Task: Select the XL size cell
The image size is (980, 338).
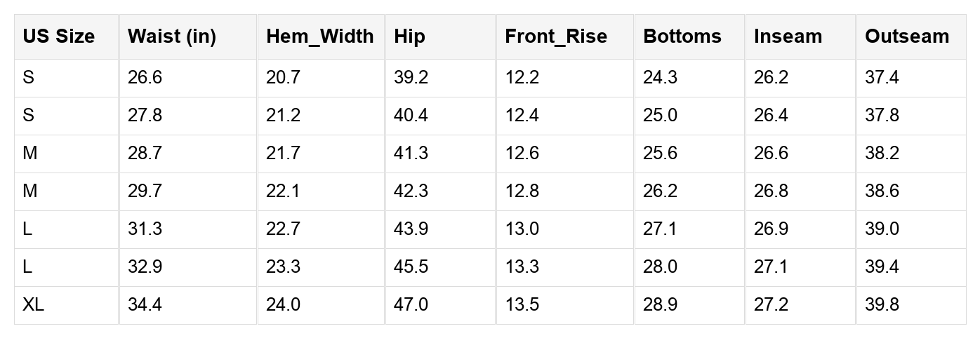Action: pos(34,305)
